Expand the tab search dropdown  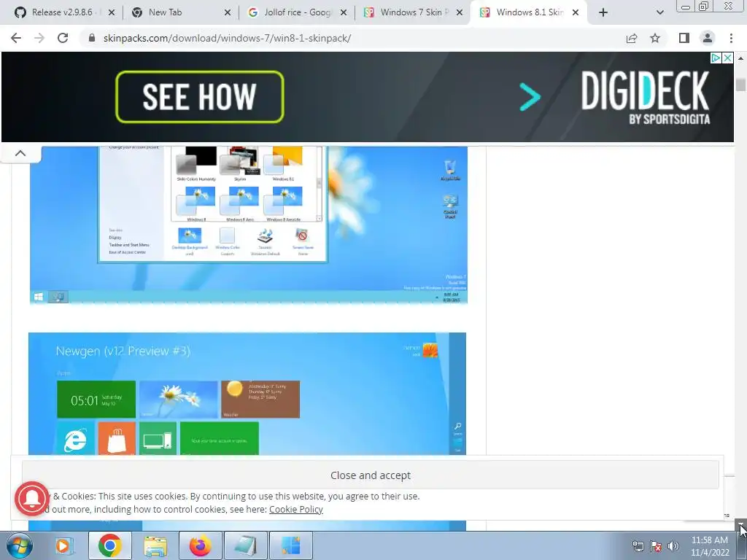pos(659,13)
